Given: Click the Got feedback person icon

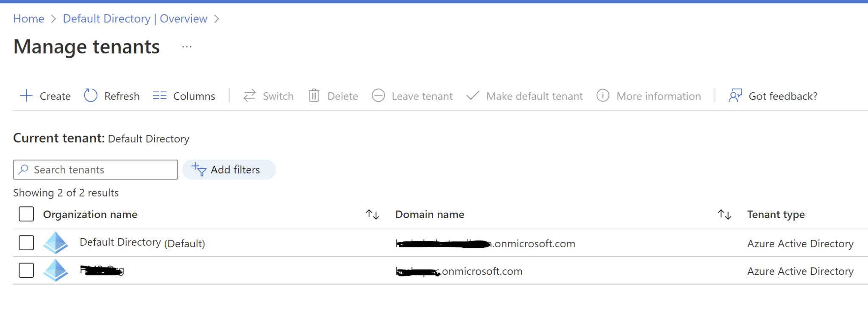Looking at the screenshot, I should [735, 96].
